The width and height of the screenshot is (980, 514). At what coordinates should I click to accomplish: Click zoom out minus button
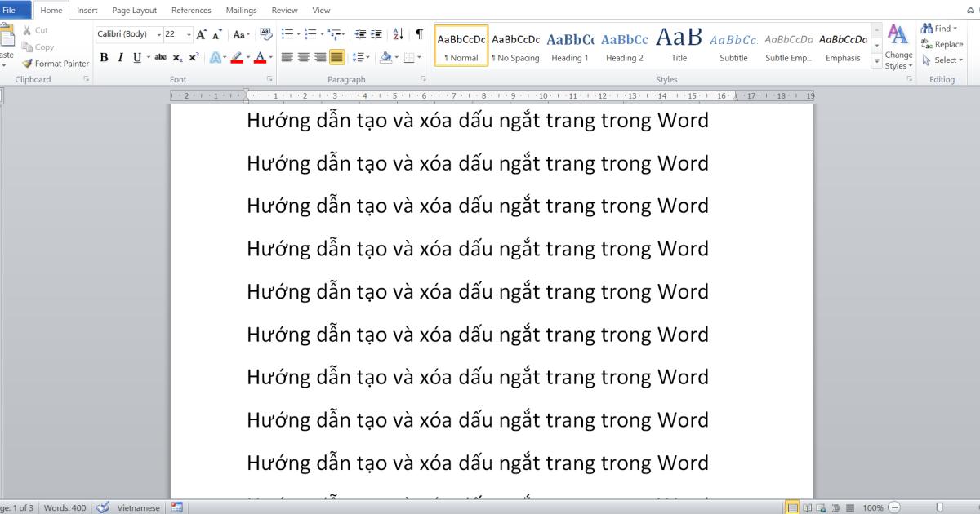[x=895, y=507]
